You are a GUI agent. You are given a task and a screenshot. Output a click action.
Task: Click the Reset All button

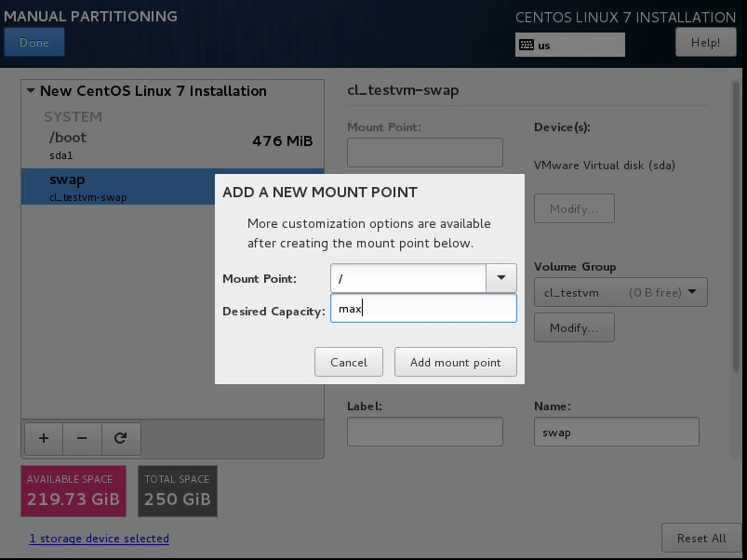701,538
